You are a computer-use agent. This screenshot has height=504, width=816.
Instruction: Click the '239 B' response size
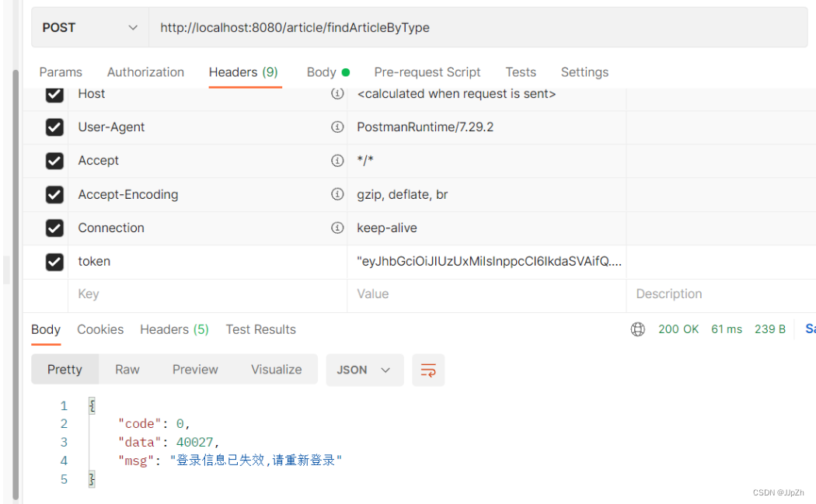(769, 329)
